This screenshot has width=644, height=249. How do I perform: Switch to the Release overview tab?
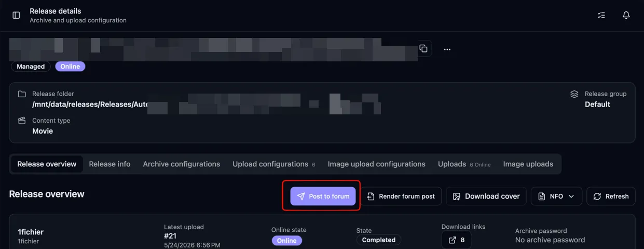(47, 164)
